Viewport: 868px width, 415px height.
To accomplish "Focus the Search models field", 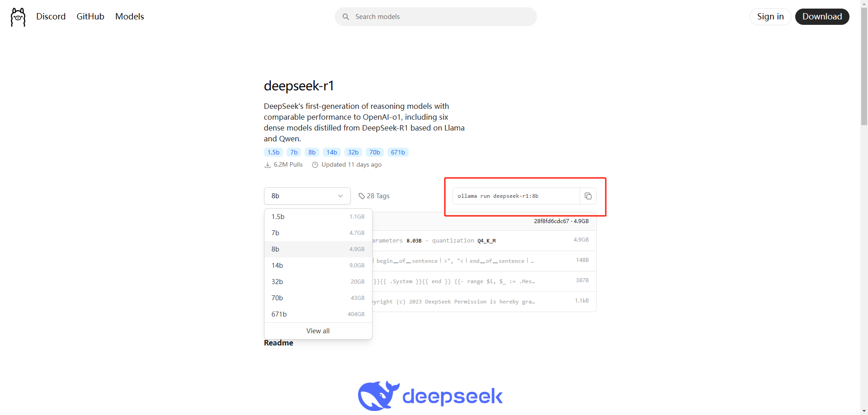I will click(436, 17).
